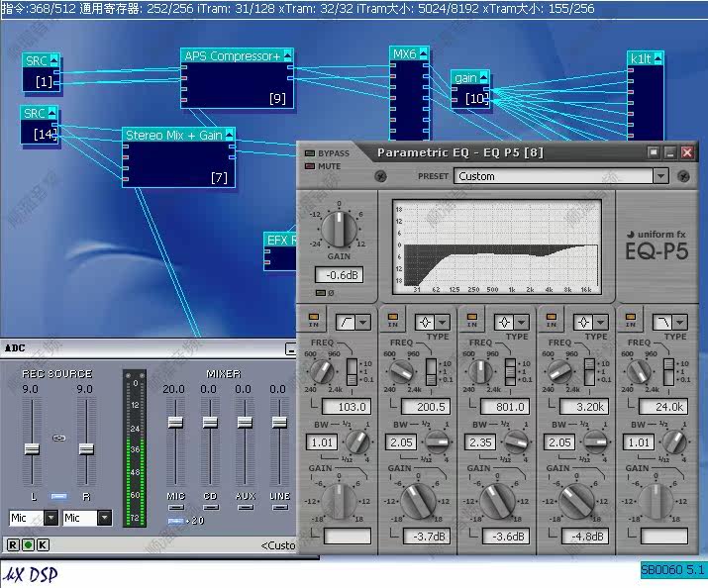Click the gain value -3.7dB
Image resolution: width=708 pixels, height=588 pixels.
point(426,537)
